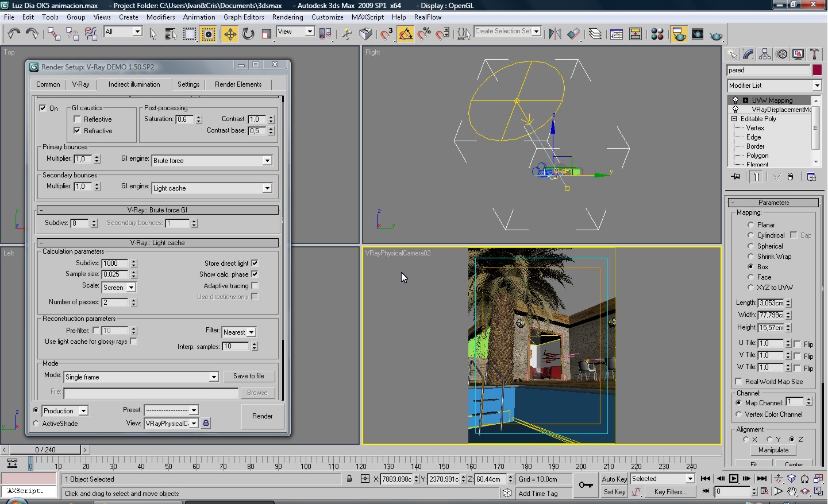Click the Manipulate button in Alignment
Screen dimensions: 828x504
[x=773, y=450]
